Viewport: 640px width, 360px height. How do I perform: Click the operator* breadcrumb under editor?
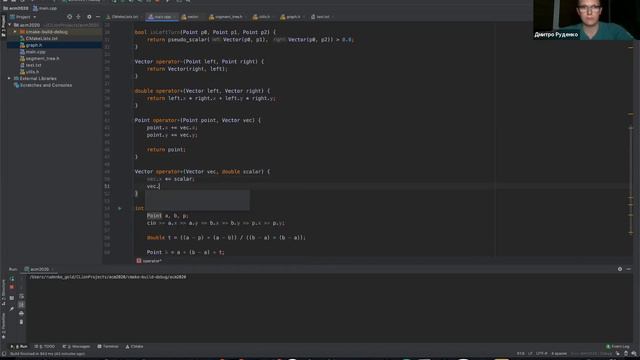click(x=149, y=261)
